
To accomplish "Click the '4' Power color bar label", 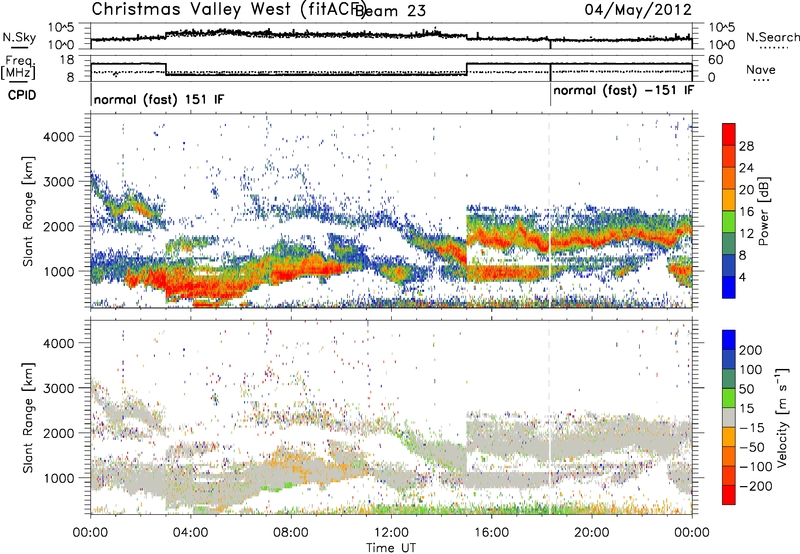I will [x=743, y=277].
